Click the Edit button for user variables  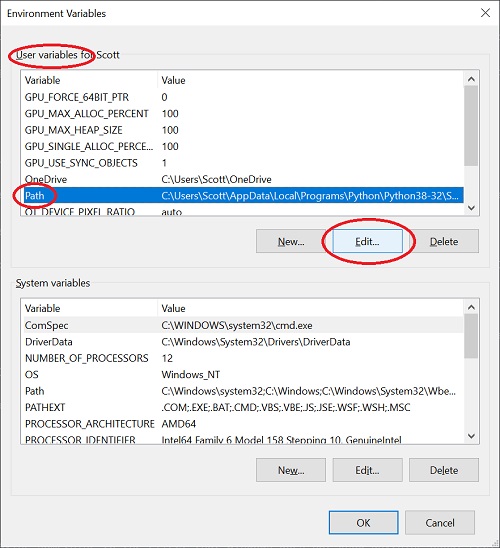point(367,241)
